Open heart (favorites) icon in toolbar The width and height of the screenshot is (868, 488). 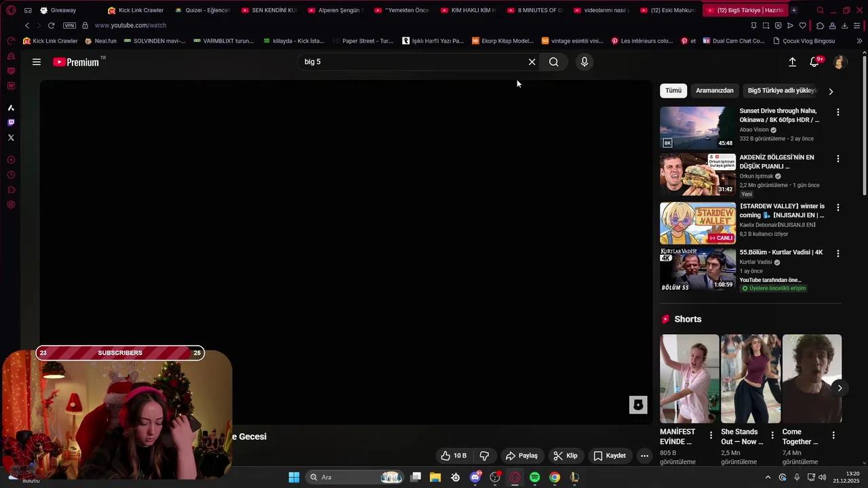point(802,25)
